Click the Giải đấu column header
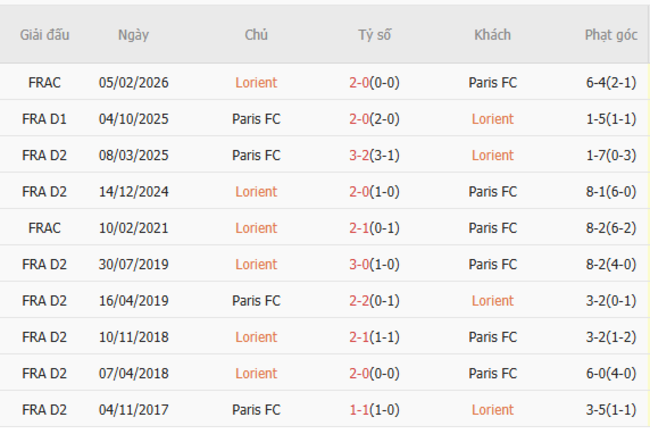The width and height of the screenshot is (650, 434). [44, 35]
